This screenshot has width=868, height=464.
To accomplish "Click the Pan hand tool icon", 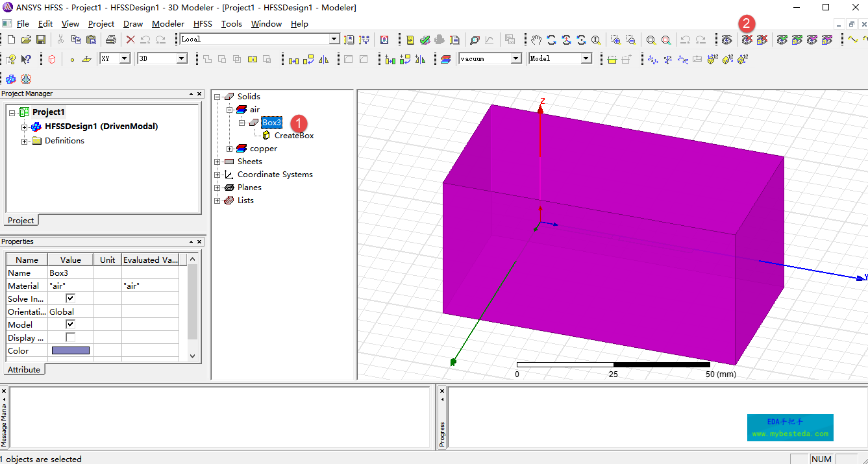I will [x=536, y=40].
